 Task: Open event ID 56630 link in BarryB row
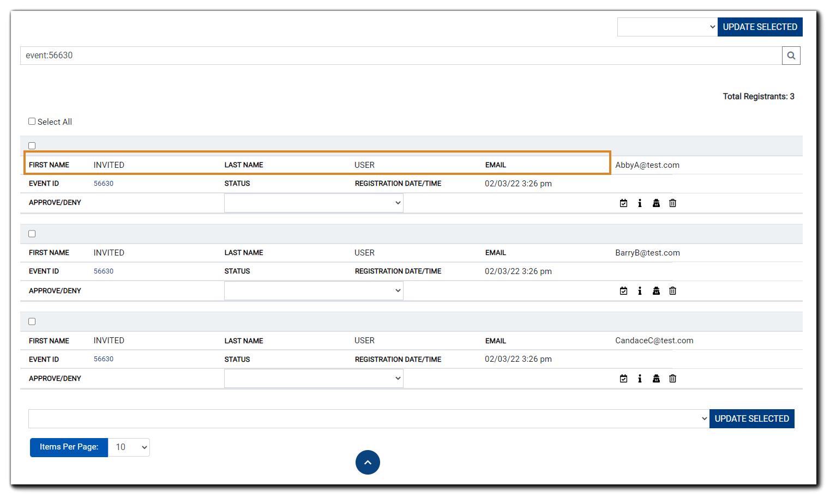pyautogui.click(x=104, y=271)
